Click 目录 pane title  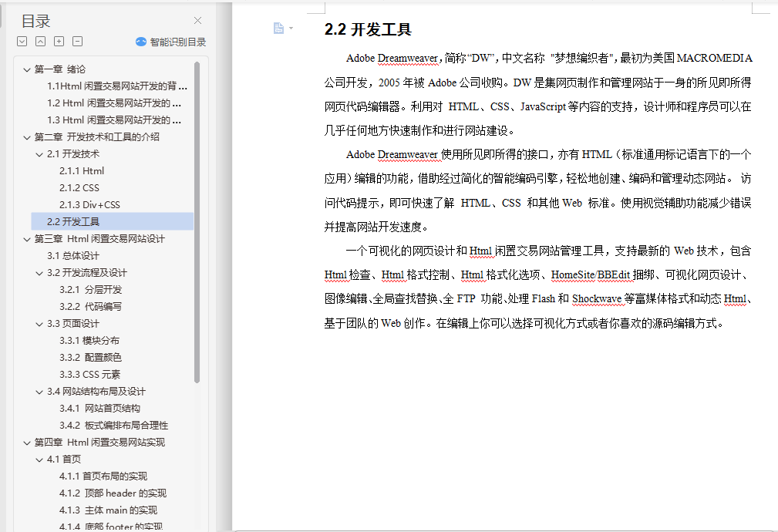point(35,21)
